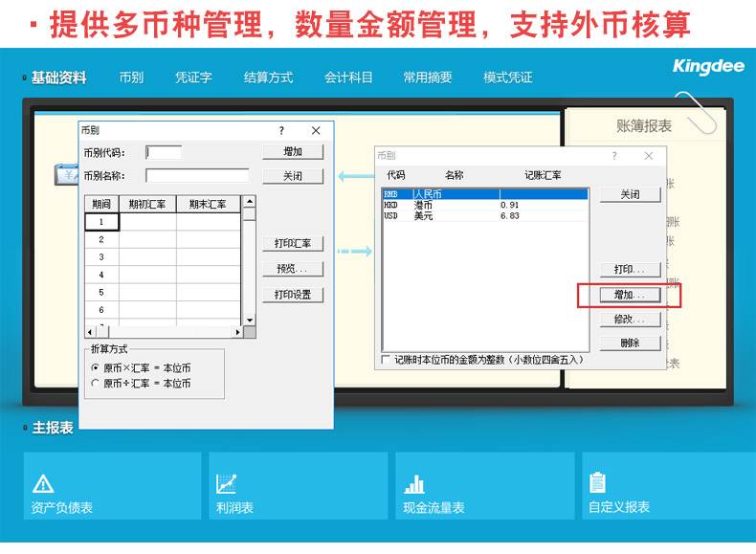Click the 现金流量表 bar chart icon

414,483
